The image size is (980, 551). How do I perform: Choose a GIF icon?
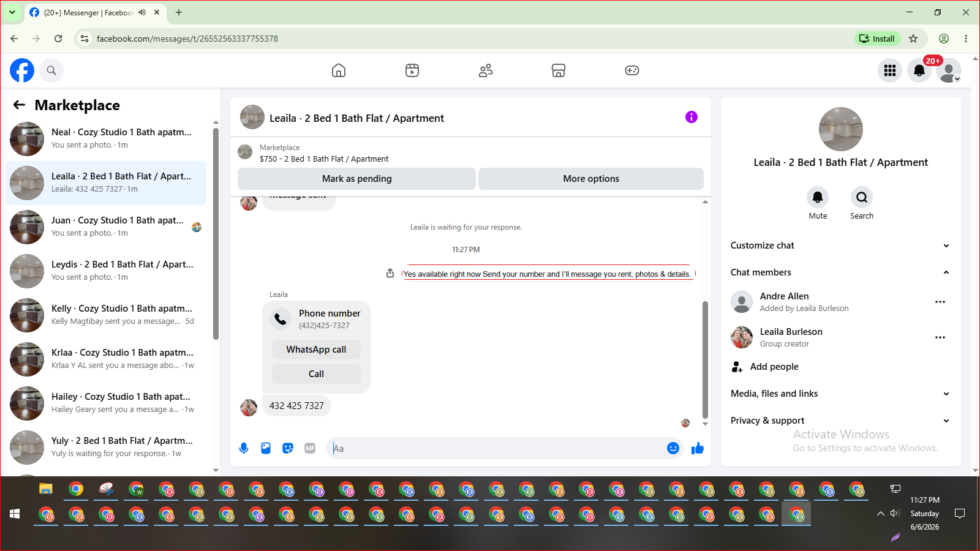click(x=310, y=448)
